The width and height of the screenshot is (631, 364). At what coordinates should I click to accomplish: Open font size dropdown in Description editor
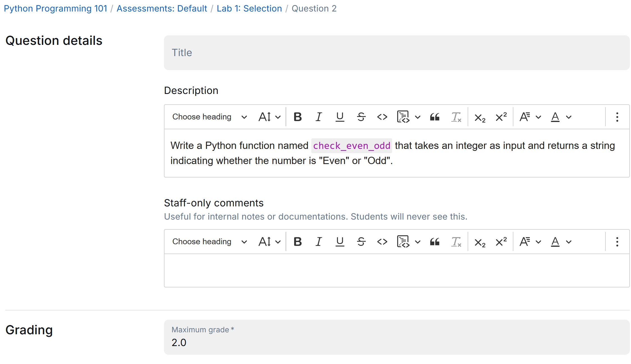(x=269, y=117)
